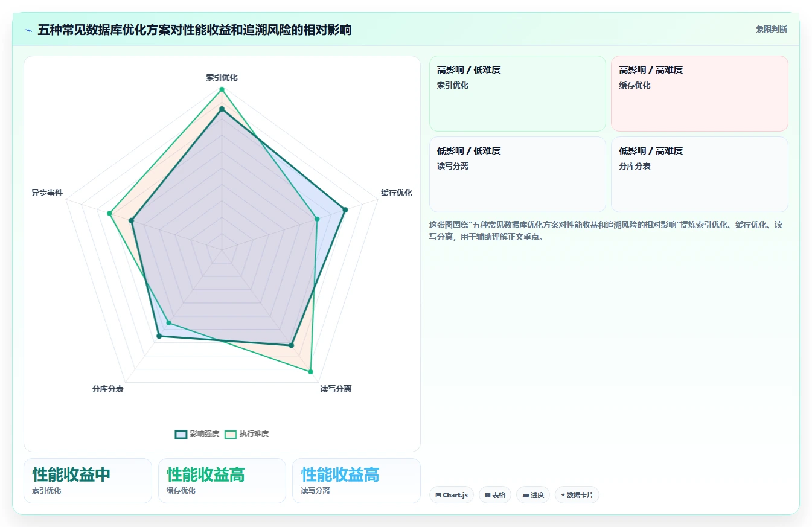Click 影响强度 data point on 分库分表 axis
Image resolution: width=812 pixels, height=527 pixels.
[159, 336]
